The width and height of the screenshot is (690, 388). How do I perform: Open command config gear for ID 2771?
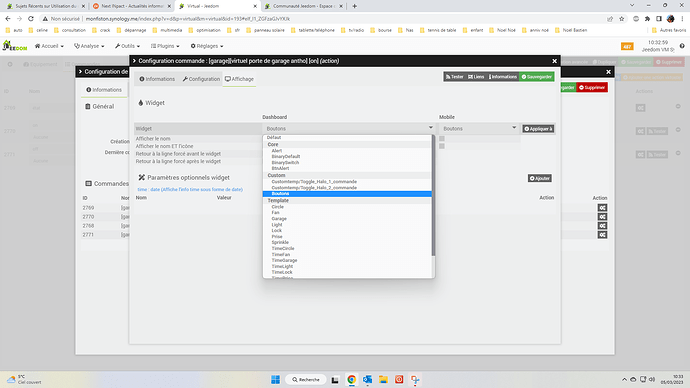(x=602, y=234)
